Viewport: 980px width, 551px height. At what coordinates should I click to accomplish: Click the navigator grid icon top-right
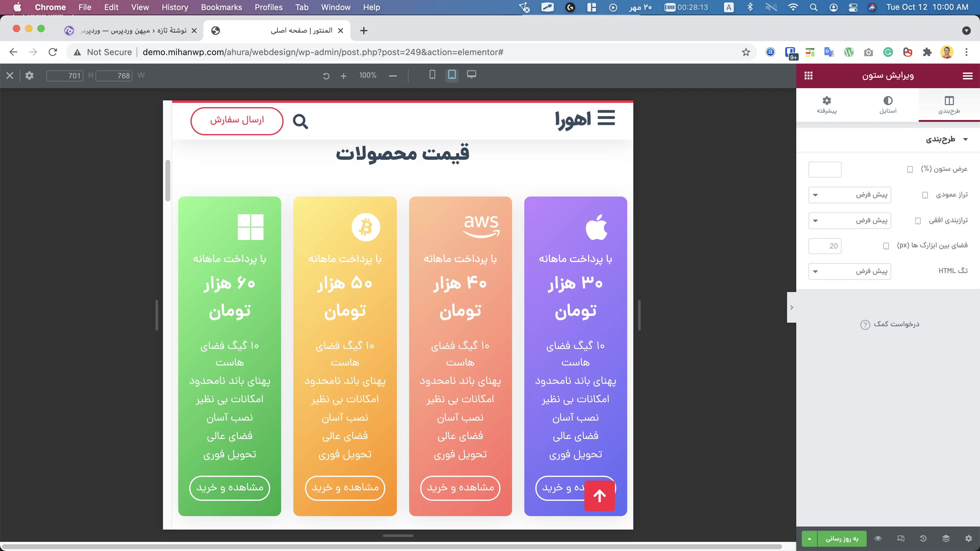[x=809, y=75]
